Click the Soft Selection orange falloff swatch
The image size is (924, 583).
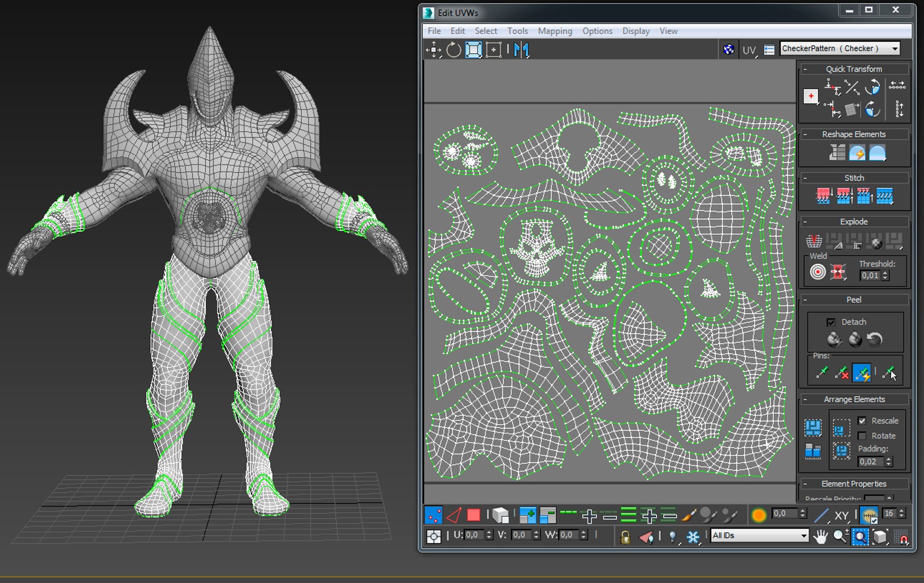[758, 516]
